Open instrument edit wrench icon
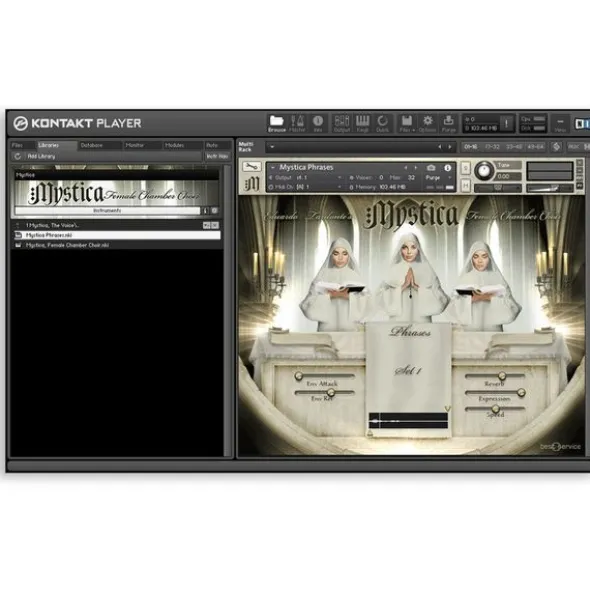The width and height of the screenshot is (590, 591). (x=251, y=166)
